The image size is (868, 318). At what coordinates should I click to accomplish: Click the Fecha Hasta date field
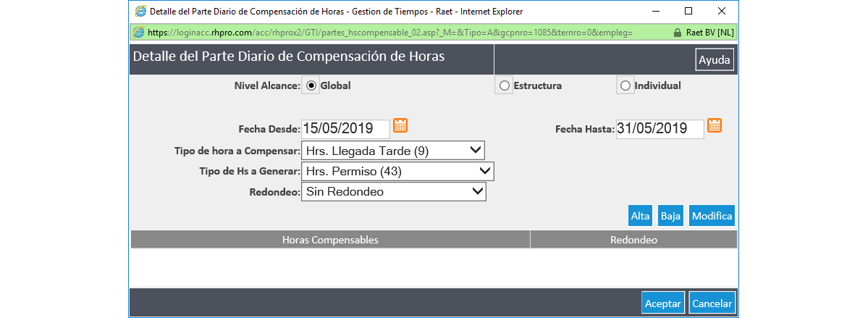(x=660, y=128)
